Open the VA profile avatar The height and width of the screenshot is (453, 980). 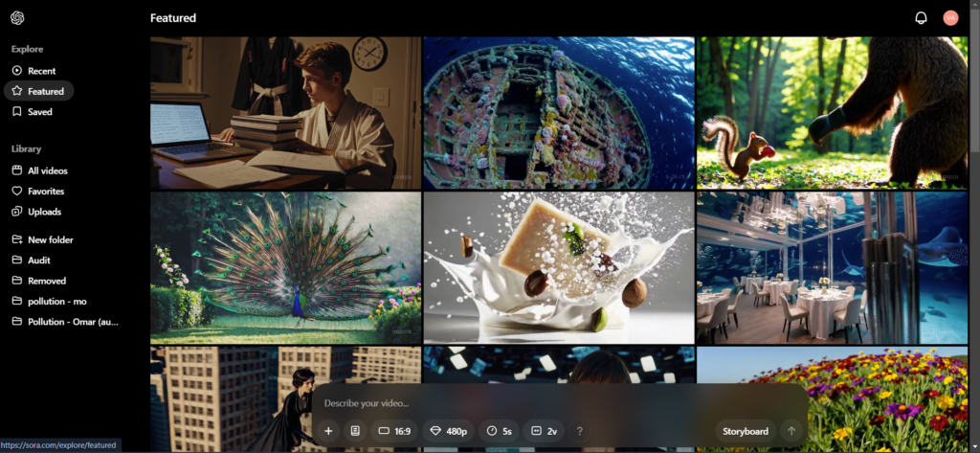click(x=950, y=18)
